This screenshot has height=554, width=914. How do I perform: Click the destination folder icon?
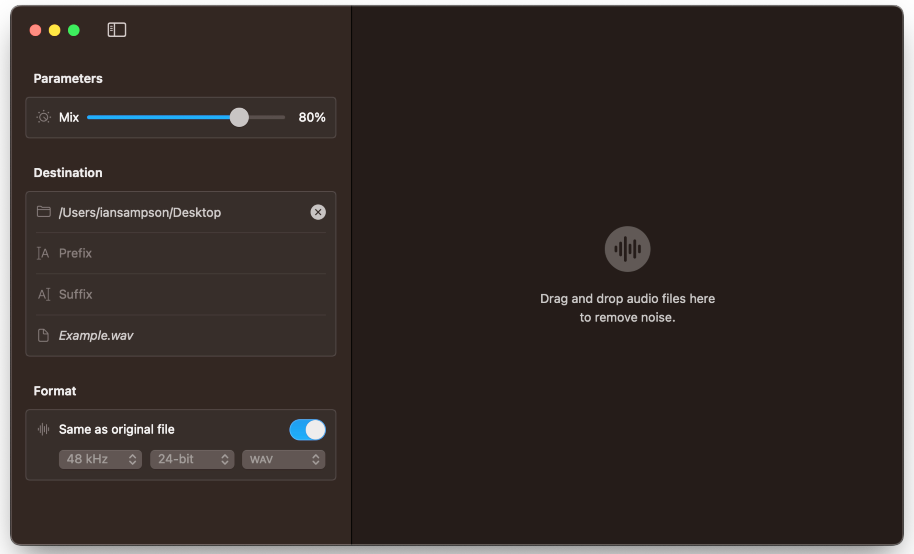(x=44, y=212)
